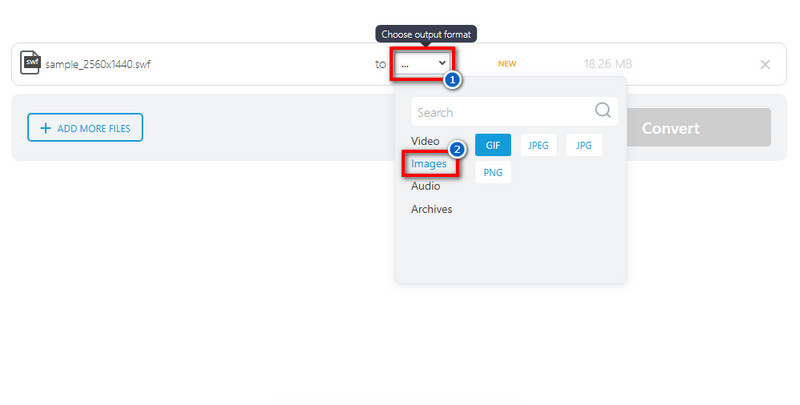This screenshot has height=405, width=800.
Task: Choose JPEG output format
Action: pyautogui.click(x=538, y=145)
